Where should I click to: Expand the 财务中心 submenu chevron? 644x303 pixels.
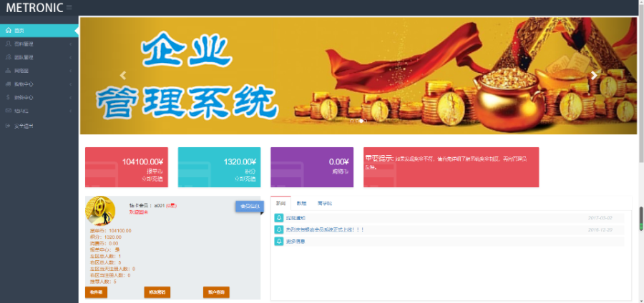(71, 98)
